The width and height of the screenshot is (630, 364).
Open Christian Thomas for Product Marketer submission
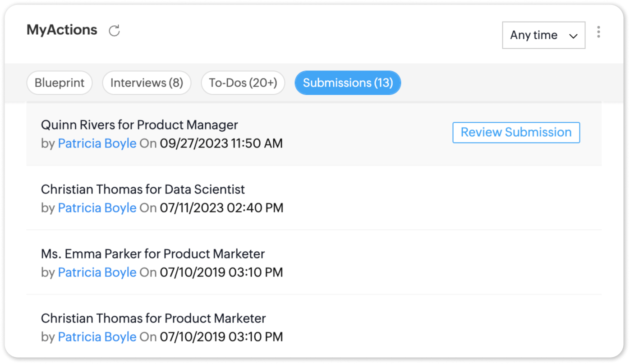(x=153, y=318)
